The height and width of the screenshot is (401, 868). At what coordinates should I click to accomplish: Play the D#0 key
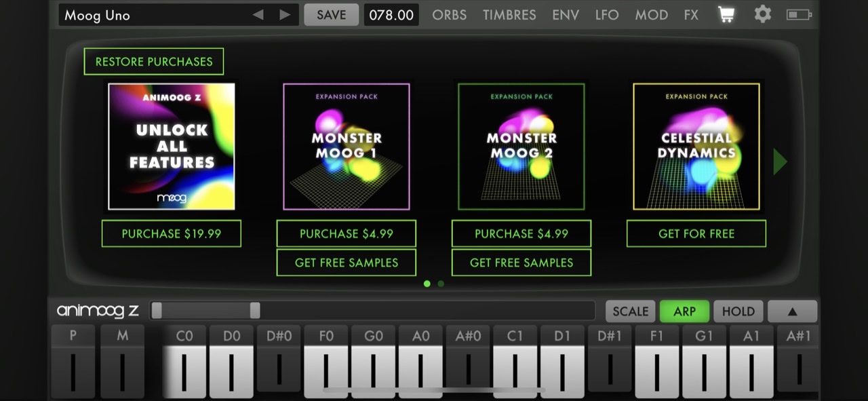click(279, 358)
